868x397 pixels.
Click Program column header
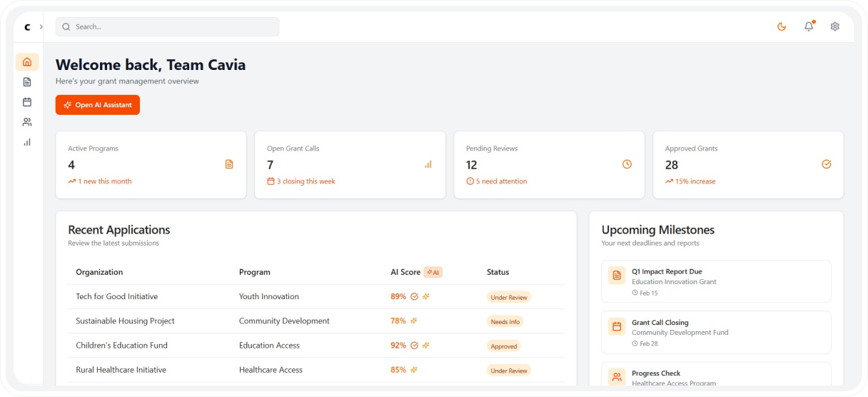(x=255, y=272)
